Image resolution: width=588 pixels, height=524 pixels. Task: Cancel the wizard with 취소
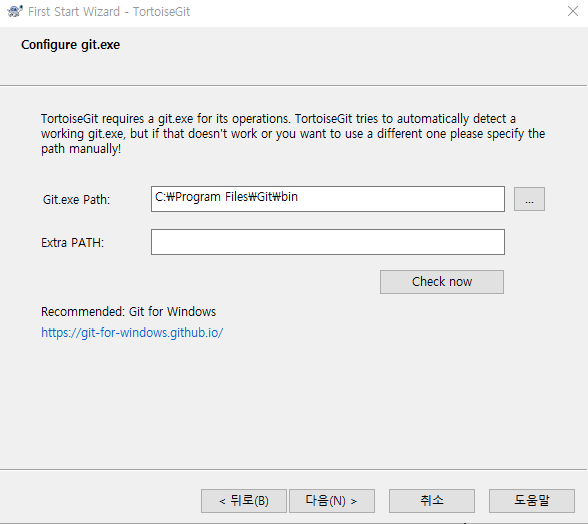pos(432,501)
